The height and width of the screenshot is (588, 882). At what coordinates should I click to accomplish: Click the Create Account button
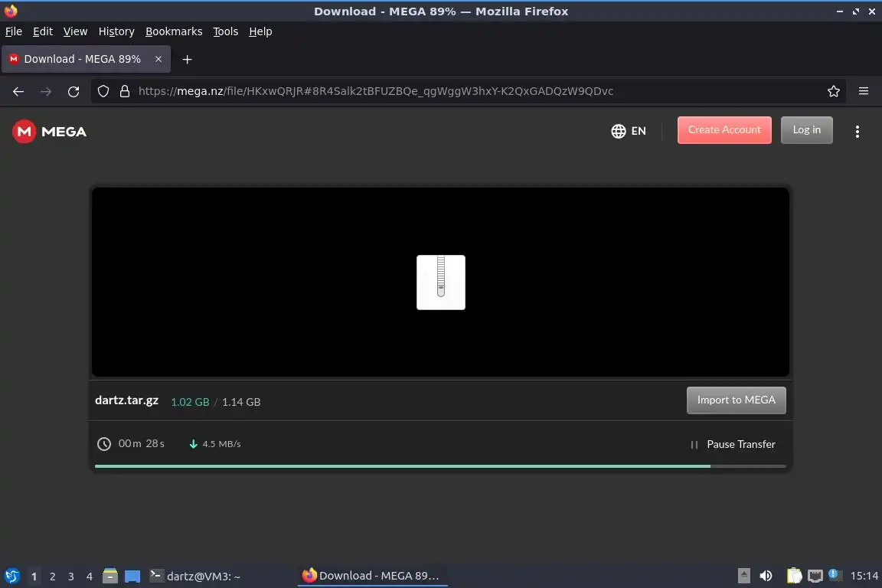pos(724,130)
